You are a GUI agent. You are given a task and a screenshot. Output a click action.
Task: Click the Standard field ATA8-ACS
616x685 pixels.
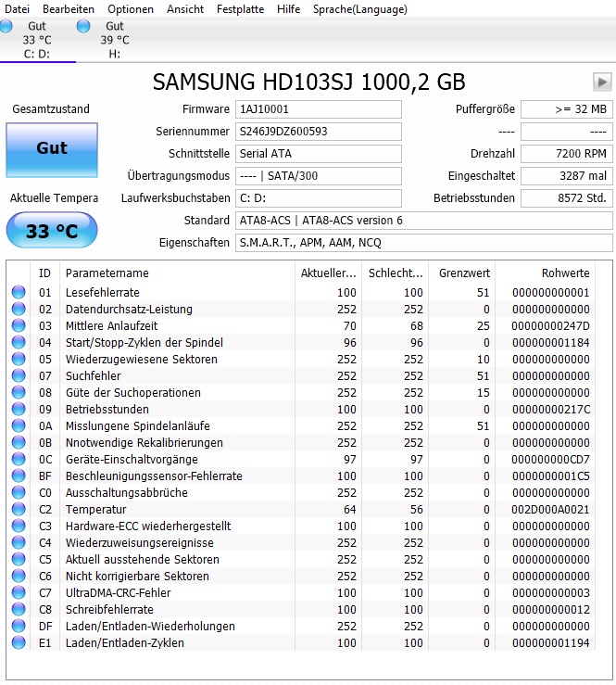tap(424, 221)
